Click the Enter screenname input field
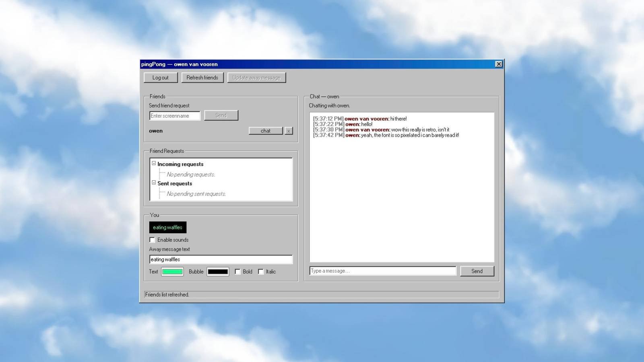 175,115
